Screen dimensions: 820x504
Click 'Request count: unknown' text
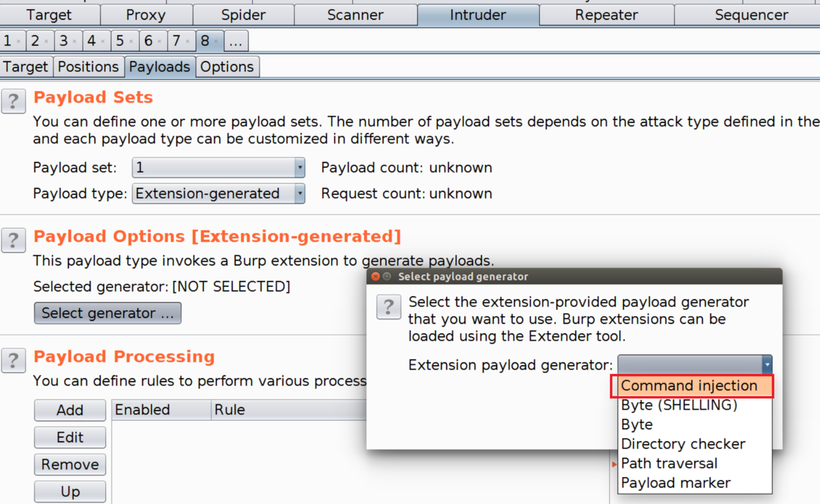pos(406,193)
